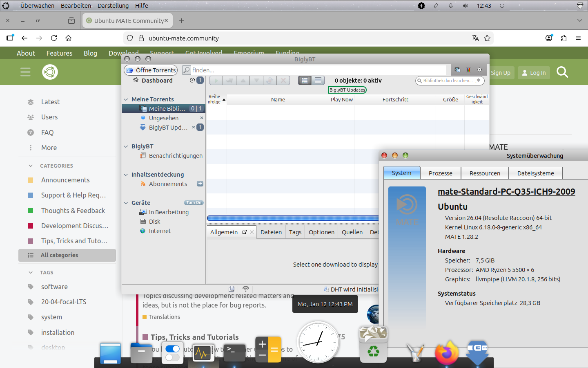Click the Bibliothek durchsuchen search field
Screen dimensions: 588x368
click(448, 81)
